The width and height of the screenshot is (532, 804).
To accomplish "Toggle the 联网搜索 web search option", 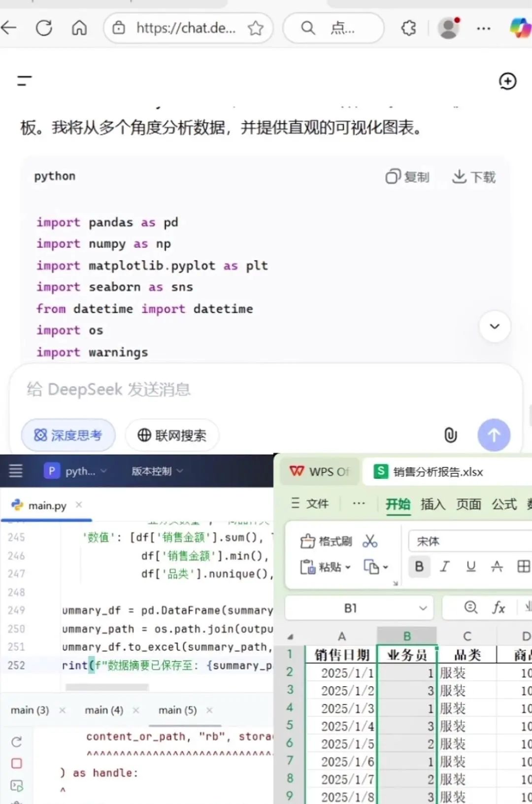I will pyautogui.click(x=172, y=435).
